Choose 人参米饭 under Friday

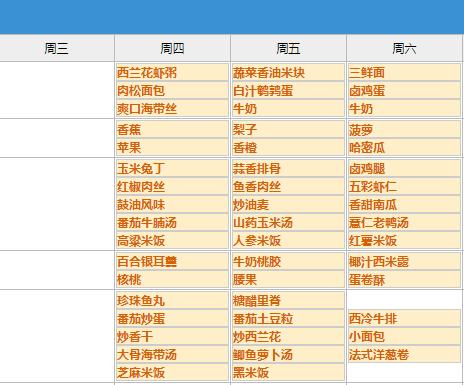pos(288,240)
